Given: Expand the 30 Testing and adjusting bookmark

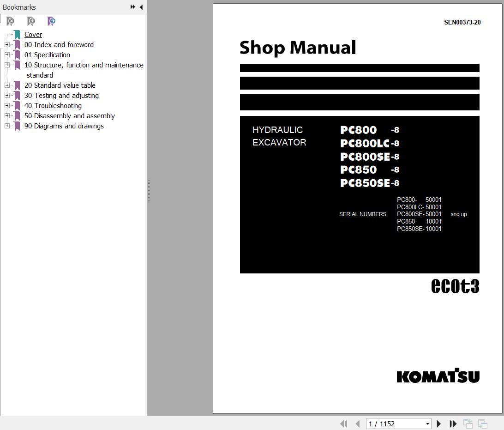Looking at the screenshot, I should tap(7, 95).
